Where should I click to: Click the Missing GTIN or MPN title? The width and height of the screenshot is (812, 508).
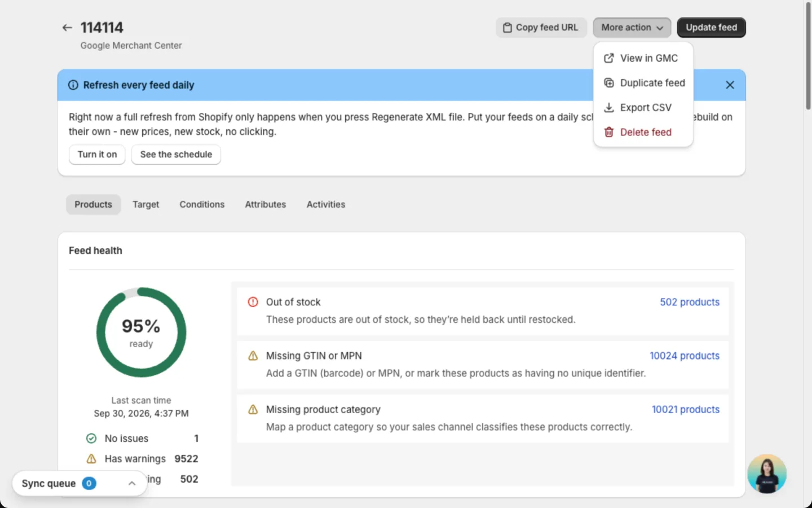tap(314, 356)
